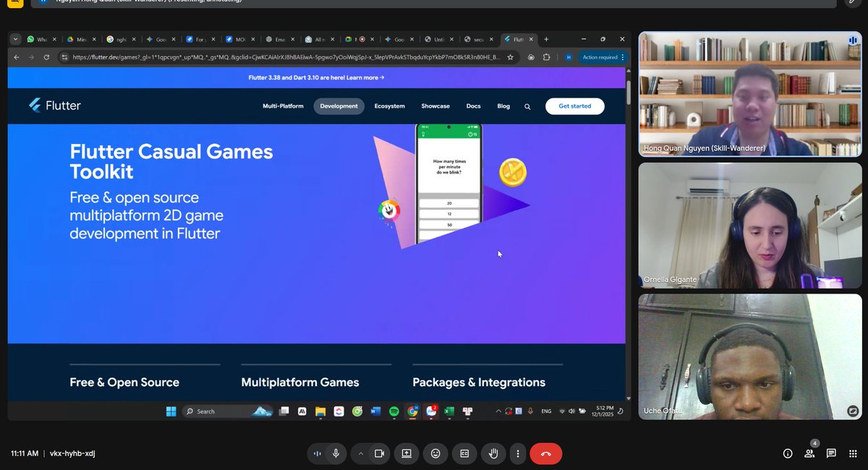Show the participants people panel
868x470 pixels.
809,453
